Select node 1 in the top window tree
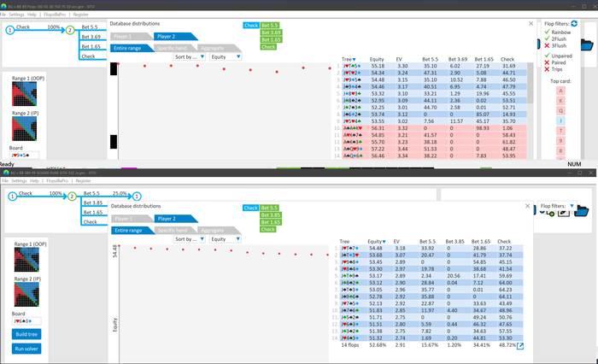 (x=10, y=30)
